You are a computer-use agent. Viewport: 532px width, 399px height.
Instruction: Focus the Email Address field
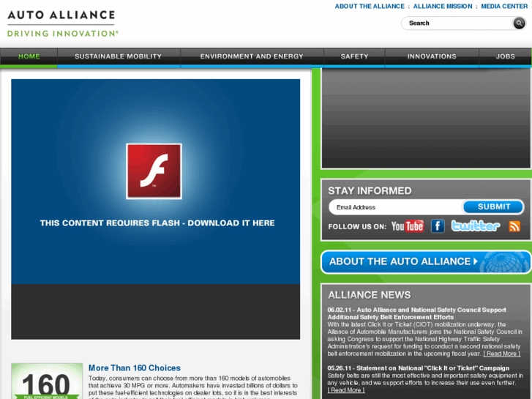pyautogui.click(x=395, y=207)
